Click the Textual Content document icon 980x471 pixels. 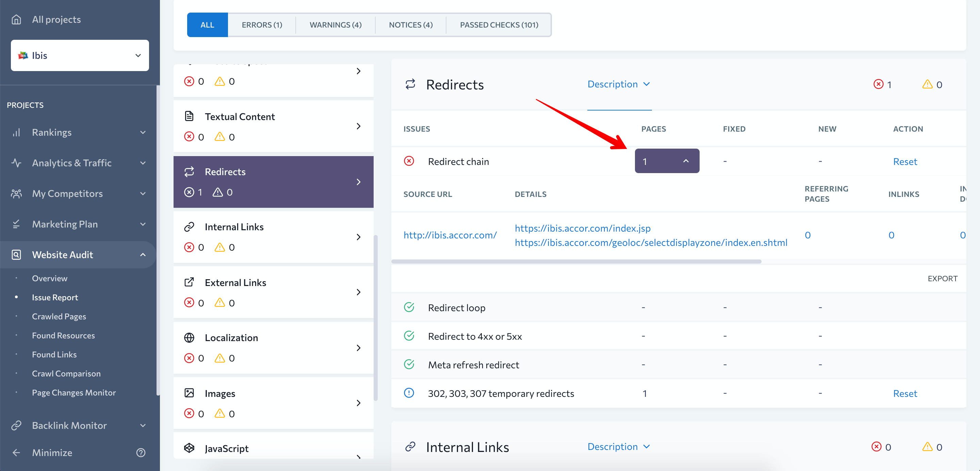coord(189,116)
